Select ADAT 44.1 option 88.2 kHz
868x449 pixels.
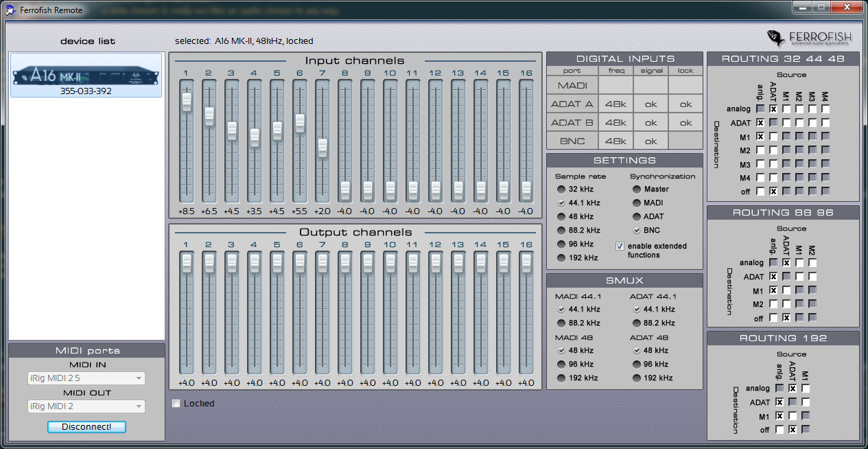637,323
